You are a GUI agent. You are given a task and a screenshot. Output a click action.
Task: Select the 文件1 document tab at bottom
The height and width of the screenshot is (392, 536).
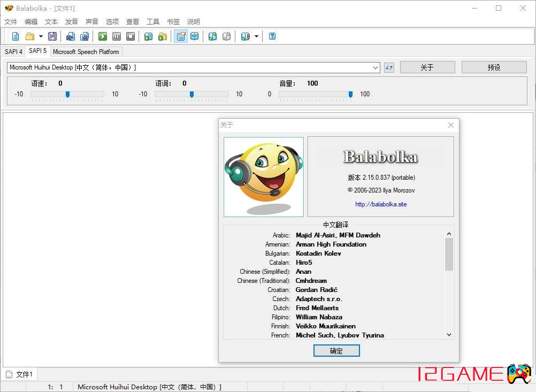click(x=20, y=374)
